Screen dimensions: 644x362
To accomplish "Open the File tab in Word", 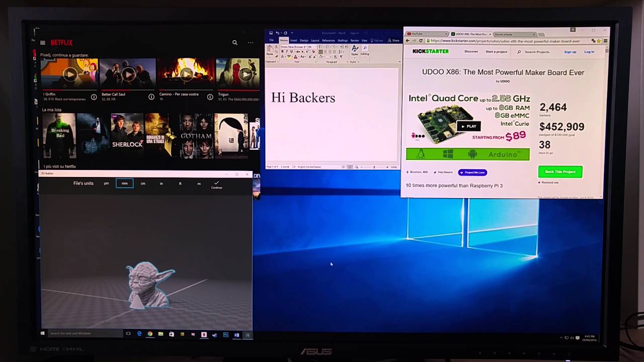I will point(271,41).
